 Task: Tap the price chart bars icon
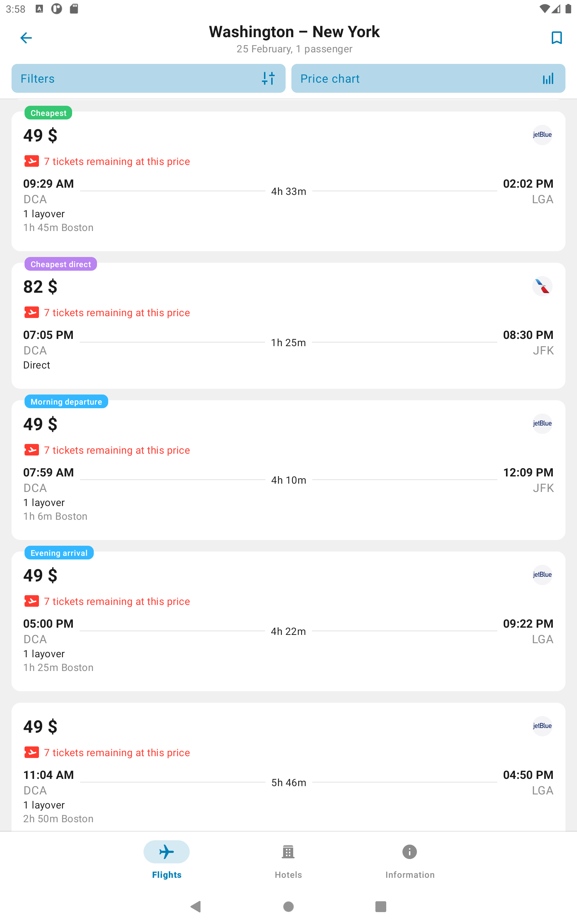[548, 79]
